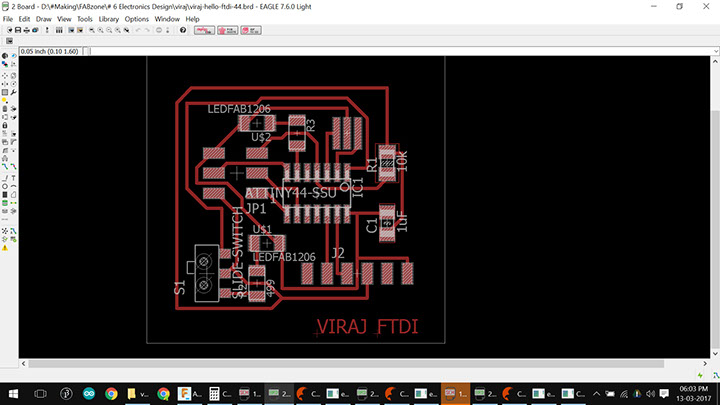This screenshot has height=405, width=720.
Task: Open the Window menu
Action: pyautogui.click(x=167, y=19)
